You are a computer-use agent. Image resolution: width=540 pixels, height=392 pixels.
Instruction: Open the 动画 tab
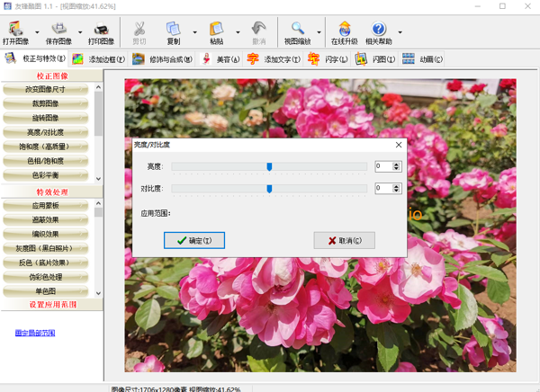click(423, 59)
